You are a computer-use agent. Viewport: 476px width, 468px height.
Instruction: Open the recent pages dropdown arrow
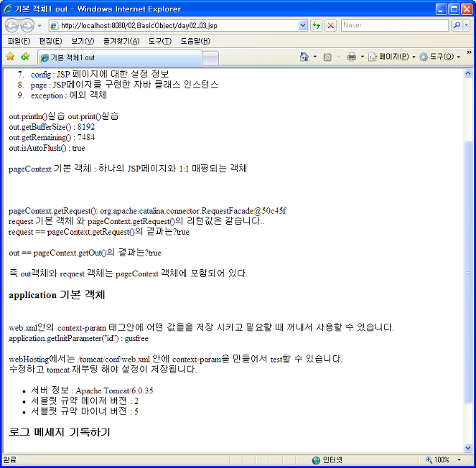click(x=39, y=26)
